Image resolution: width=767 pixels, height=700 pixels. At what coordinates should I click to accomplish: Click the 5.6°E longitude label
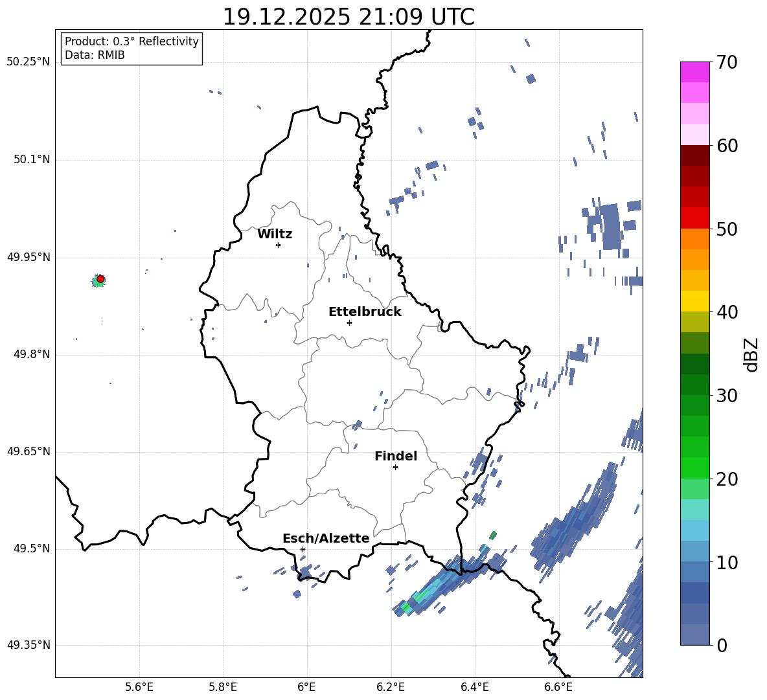click(x=139, y=687)
